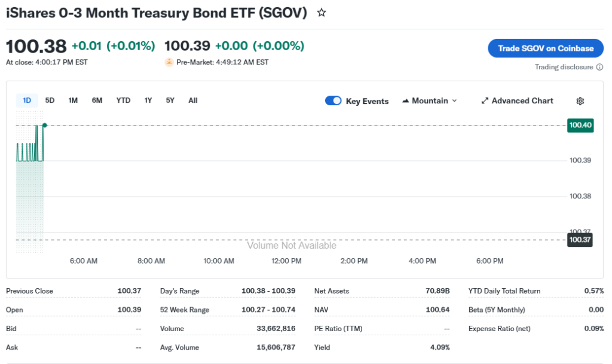612x364 pixels.
Task: Add SGOV to watchlist with star icon
Action: 322,13
